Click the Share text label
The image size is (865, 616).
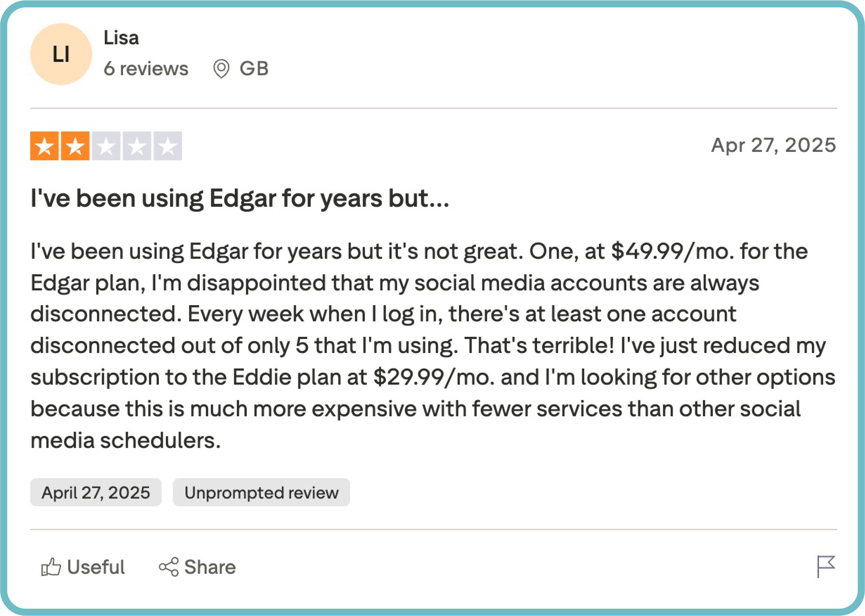(x=210, y=567)
